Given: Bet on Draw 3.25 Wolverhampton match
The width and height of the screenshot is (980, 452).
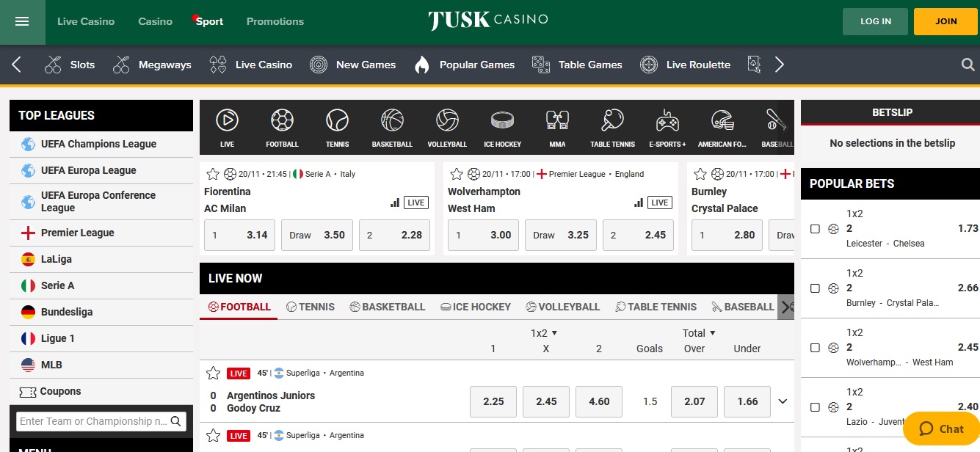Looking at the screenshot, I should pyautogui.click(x=561, y=235).
